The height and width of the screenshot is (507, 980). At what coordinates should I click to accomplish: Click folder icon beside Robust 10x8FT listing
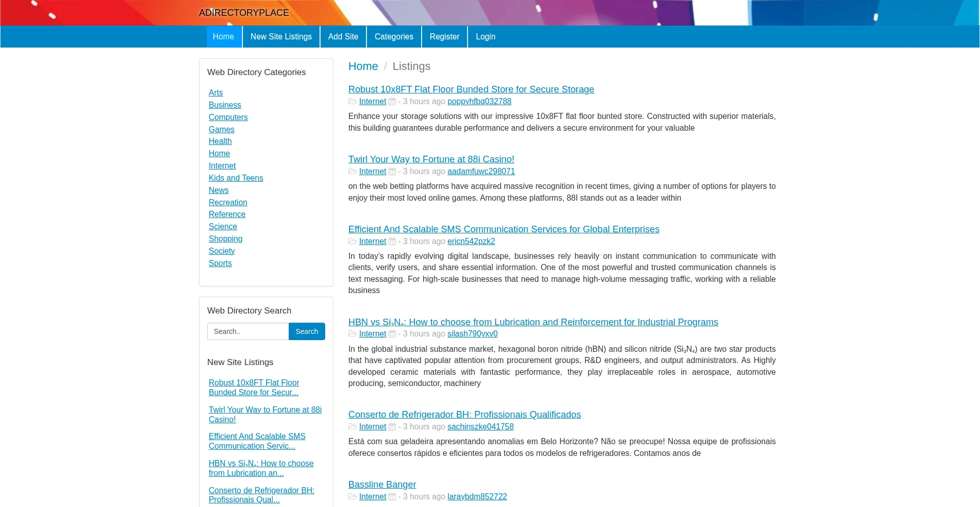pyautogui.click(x=352, y=102)
